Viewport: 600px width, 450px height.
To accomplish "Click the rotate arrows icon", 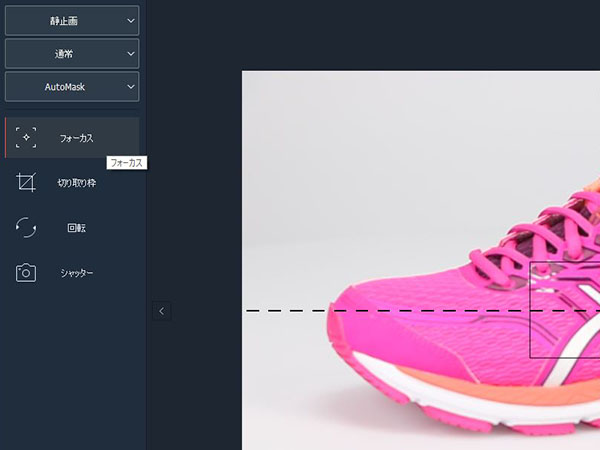I will click(x=26, y=228).
